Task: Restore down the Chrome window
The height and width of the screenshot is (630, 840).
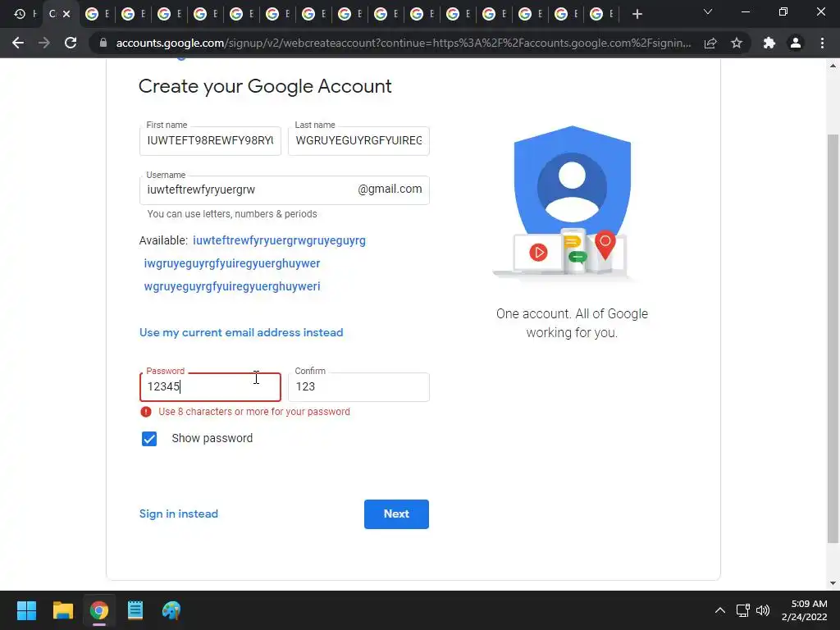Action: (783, 11)
